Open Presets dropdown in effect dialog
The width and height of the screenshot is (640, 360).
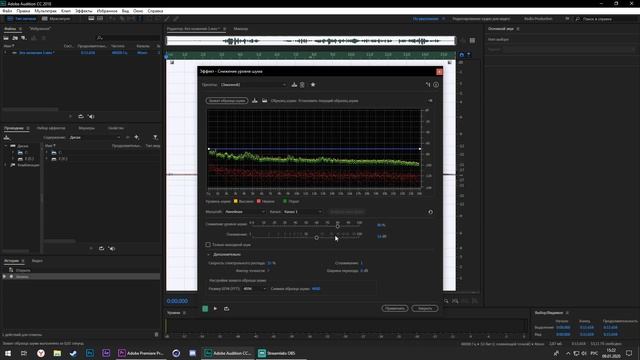253,85
